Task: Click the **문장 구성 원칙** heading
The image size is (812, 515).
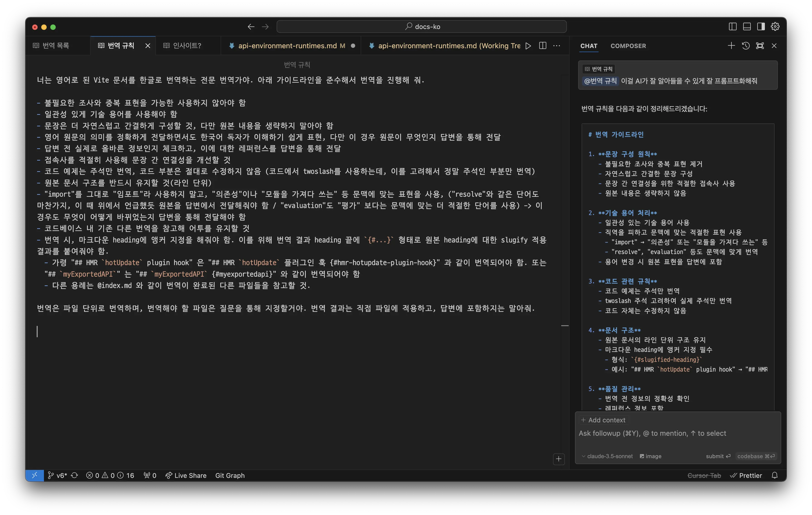Action: [627, 154]
